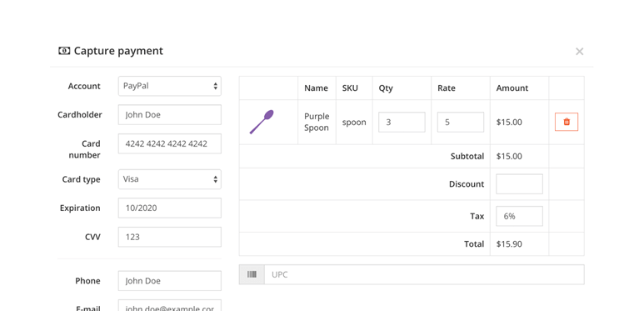Click the Discount input box
Viewport: 644px width, 311px height.
pyautogui.click(x=519, y=184)
